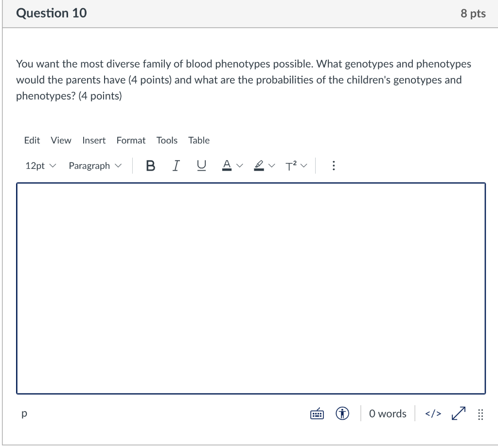Run the accessibility checker
Screen dimensions: 498x448
(x=342, y=413)
